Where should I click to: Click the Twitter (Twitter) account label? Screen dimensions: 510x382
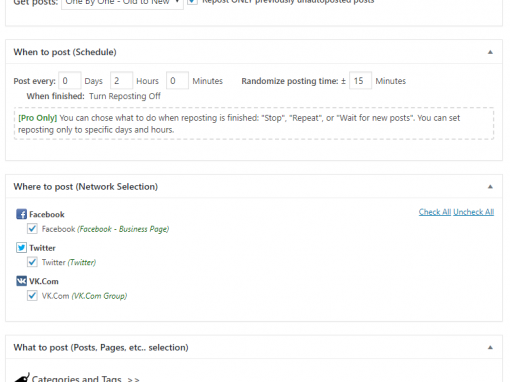point(69,262)
